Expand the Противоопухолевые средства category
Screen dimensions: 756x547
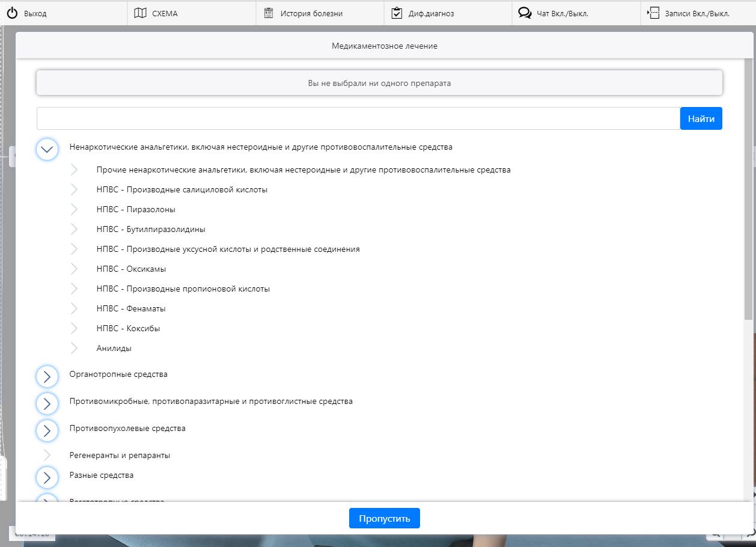47,430
